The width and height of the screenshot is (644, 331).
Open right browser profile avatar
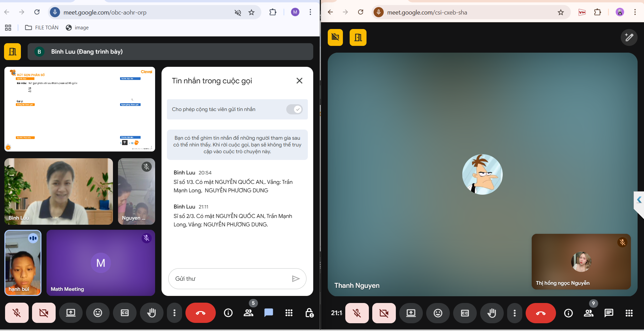(620, 12)
